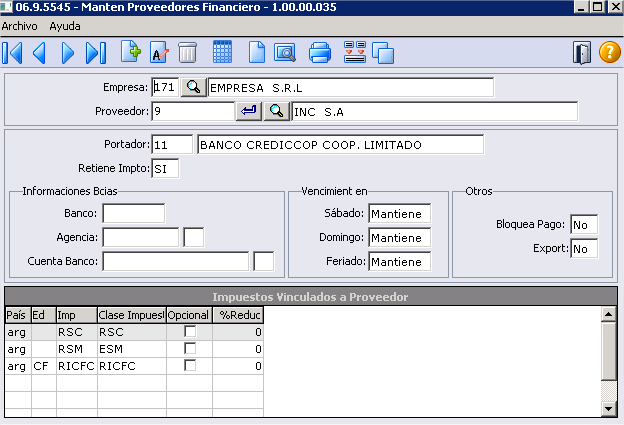Click the Retiene Impto field
The width and height of the screenshot is (624, 425).
(x=165, y=169)
